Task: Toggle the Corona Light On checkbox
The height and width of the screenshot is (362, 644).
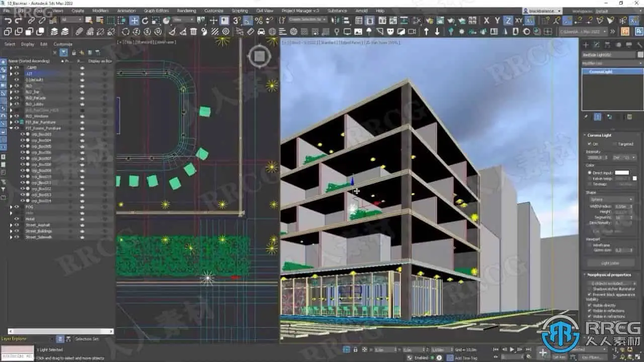Action: 590,144
